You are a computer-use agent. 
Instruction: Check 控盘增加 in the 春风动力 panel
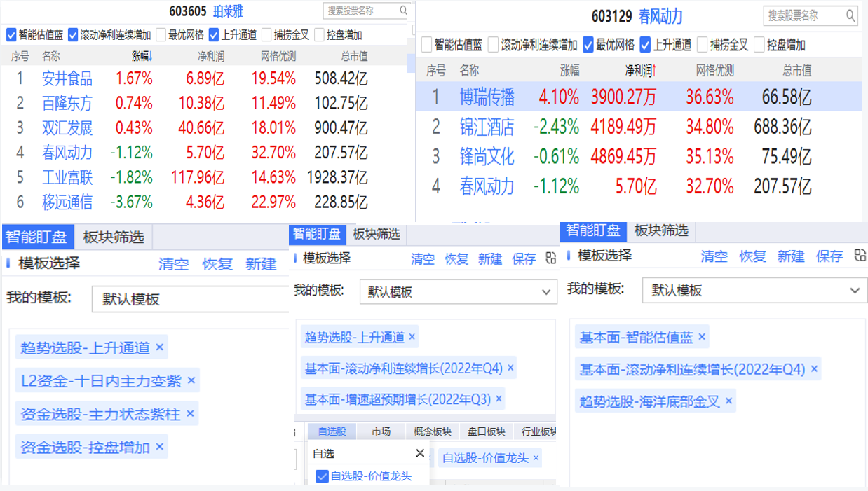[760, 45]
